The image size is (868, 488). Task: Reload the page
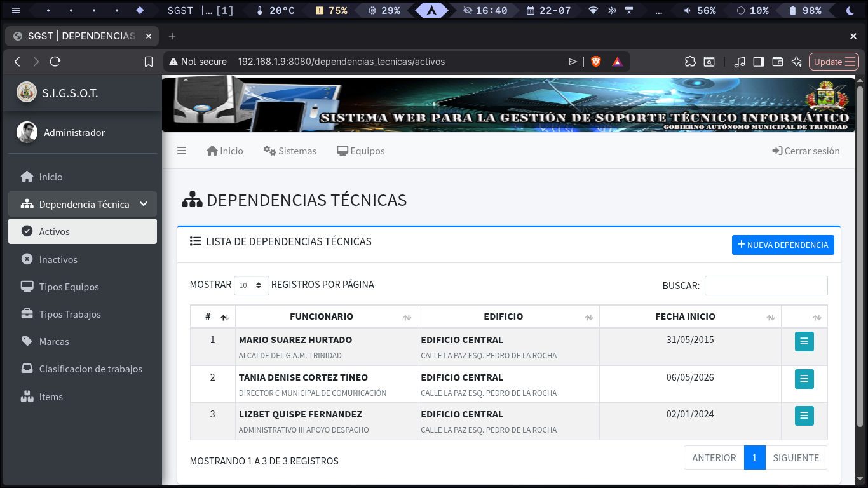55,62
